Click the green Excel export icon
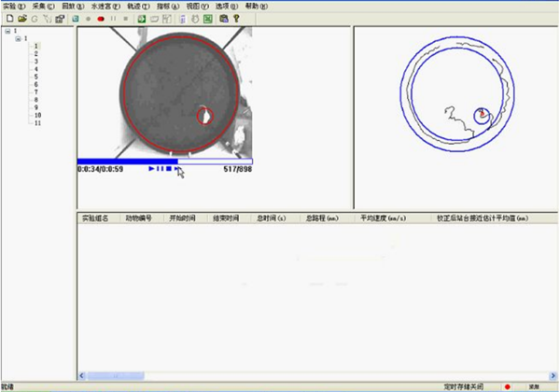Screen dimensions: 560x392 (x=209, y=19)
